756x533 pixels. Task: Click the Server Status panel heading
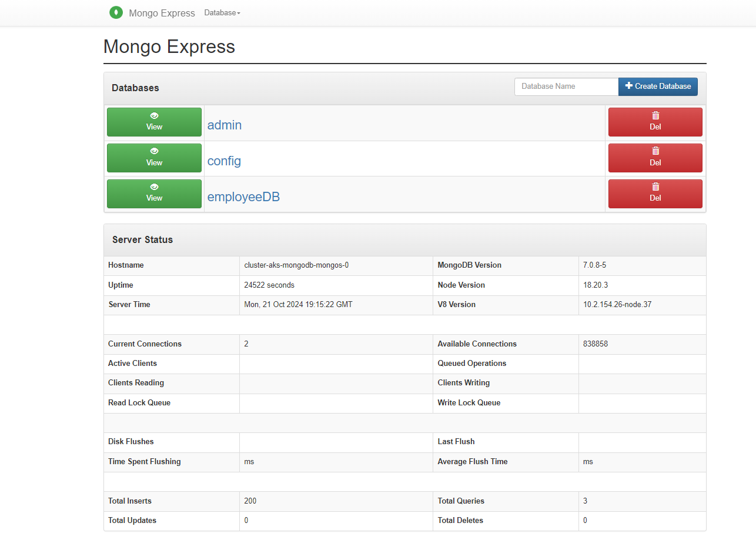point(142,240)
